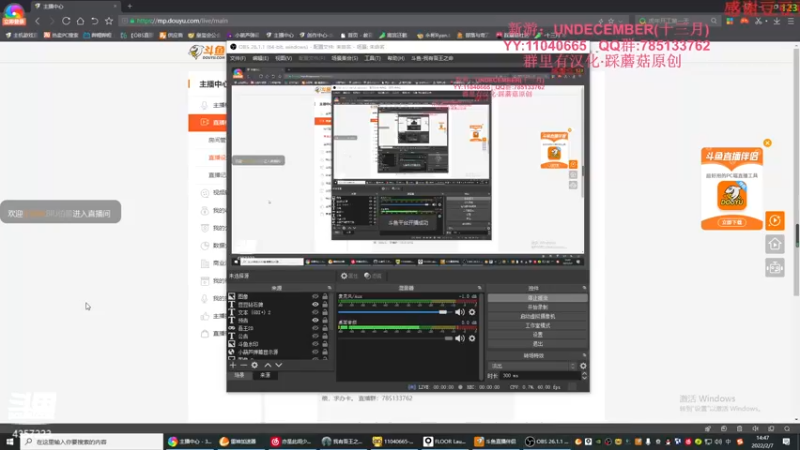The width and height of the screenshot is (800, 450).
Task: Close the orange 斗鱼直播伴侣 promo
Action: click(767, 143)
